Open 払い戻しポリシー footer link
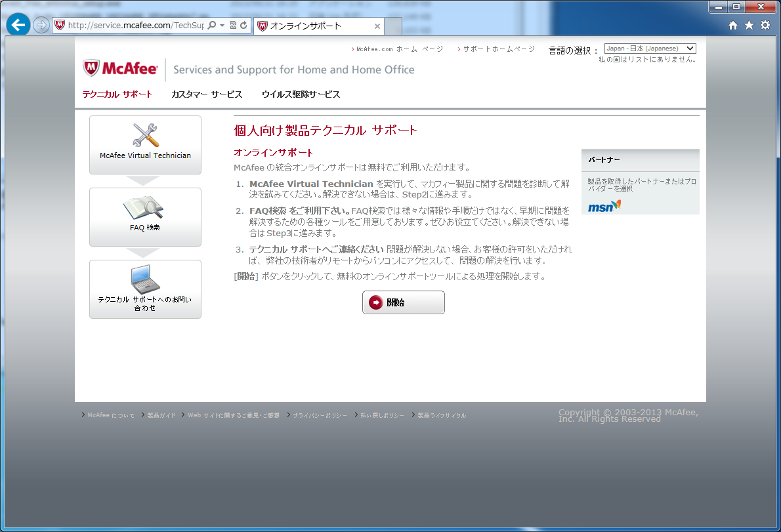 tap(383, 415)
